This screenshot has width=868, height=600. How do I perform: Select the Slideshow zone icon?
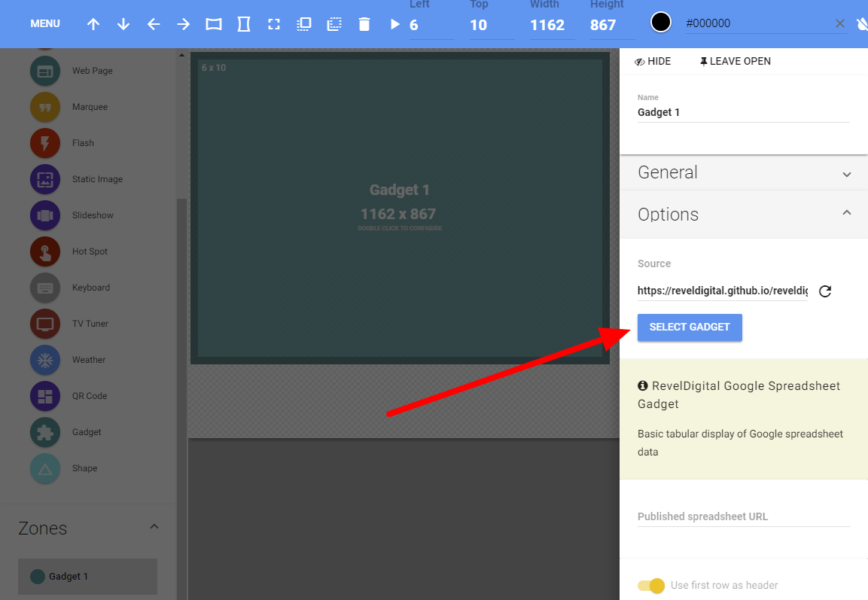coord(45,215)
